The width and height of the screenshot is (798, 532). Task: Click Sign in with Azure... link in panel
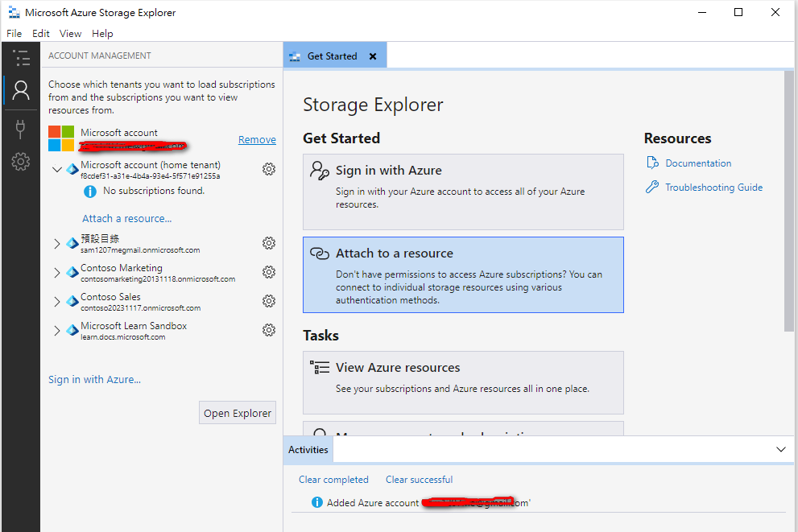(x=95, y=379)
